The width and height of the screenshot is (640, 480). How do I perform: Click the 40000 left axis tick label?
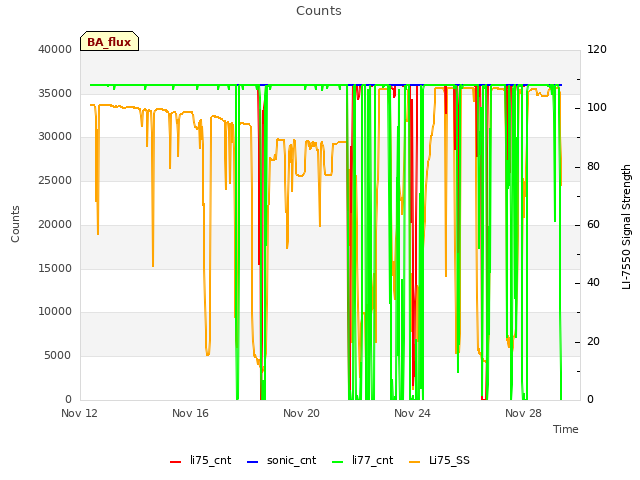[x=55, y=49]
